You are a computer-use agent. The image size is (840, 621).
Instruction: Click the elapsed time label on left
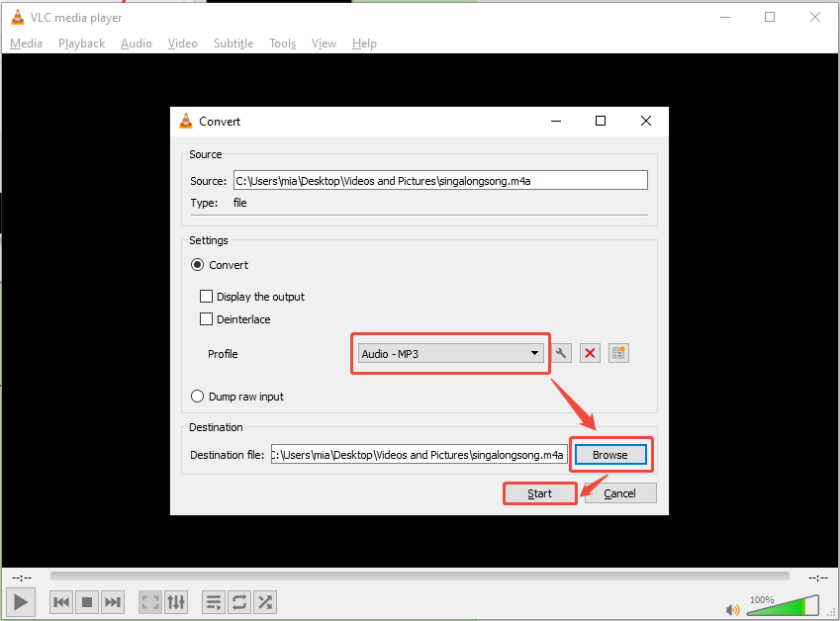[22, 577]
